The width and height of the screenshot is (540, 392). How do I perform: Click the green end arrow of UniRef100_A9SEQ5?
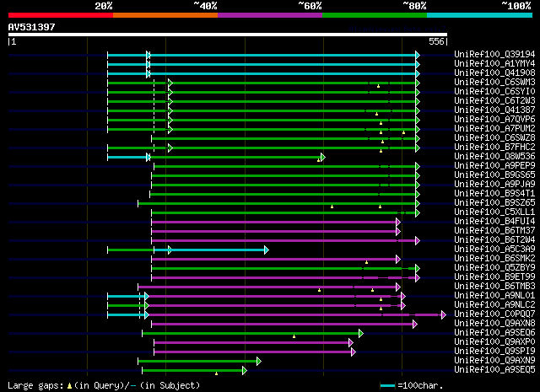click(x=244, y=371)
